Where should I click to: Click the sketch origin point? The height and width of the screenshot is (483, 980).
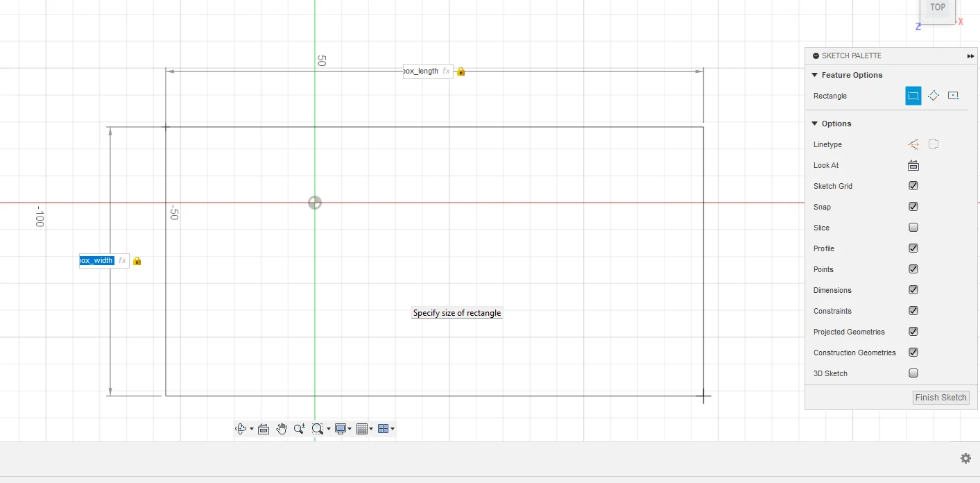315,203
